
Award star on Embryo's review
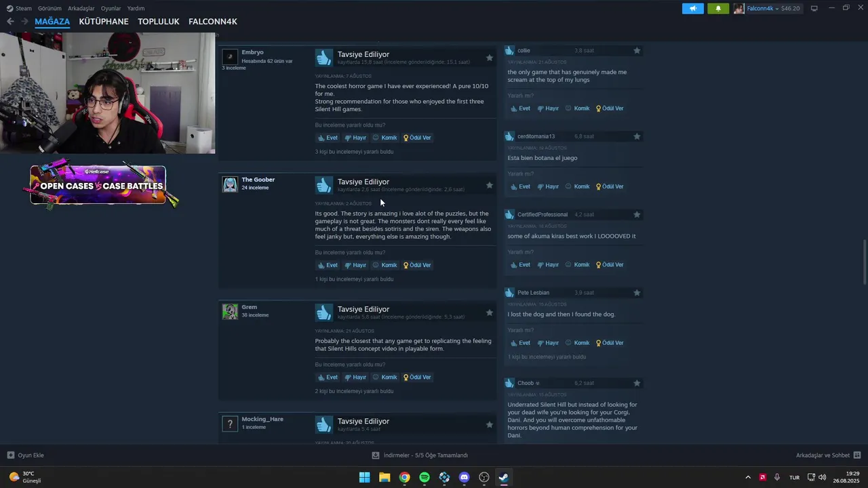[490, 58]
